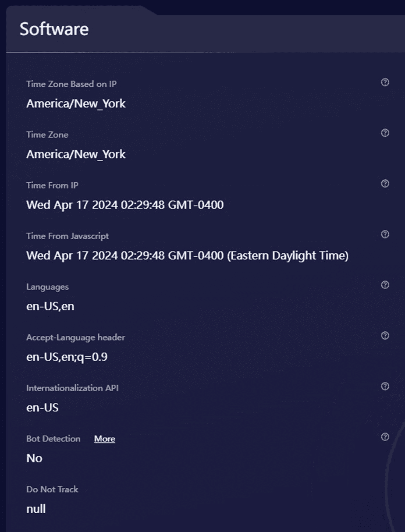The image size is (405, 532).
Task: Open the Time From Javascript help icon
Action: tap(385, 234)
